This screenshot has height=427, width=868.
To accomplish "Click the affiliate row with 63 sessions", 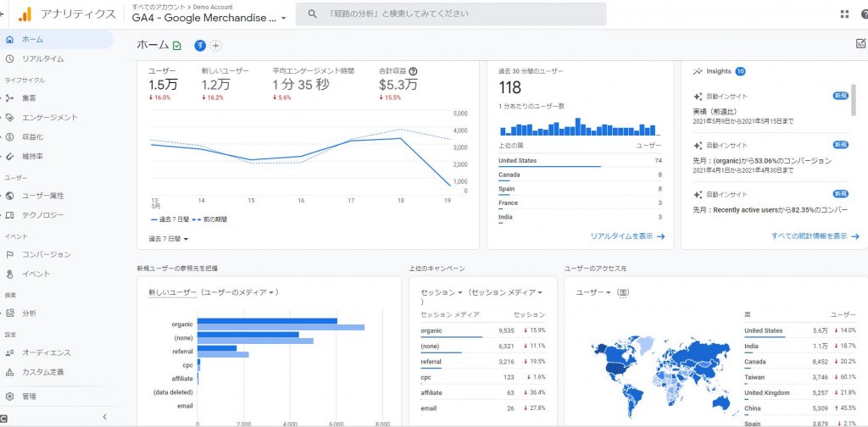I will tap(482, 393).
